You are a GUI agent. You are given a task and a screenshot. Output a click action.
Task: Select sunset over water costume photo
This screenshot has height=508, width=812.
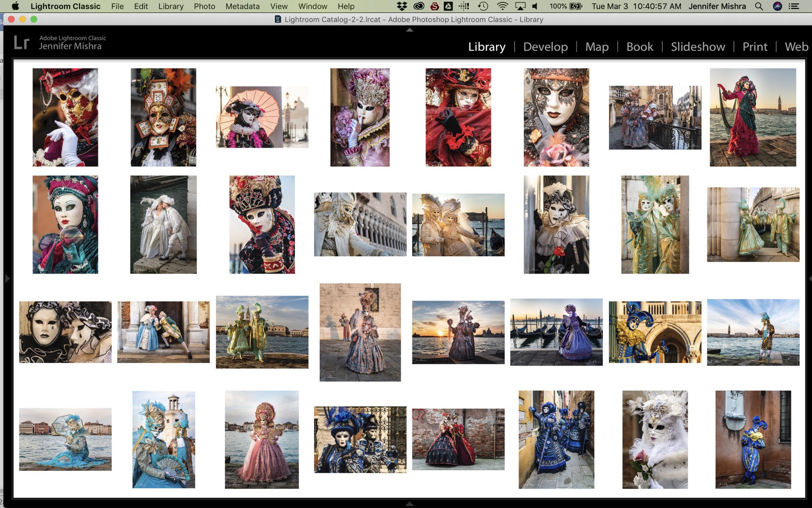point(458,332)
